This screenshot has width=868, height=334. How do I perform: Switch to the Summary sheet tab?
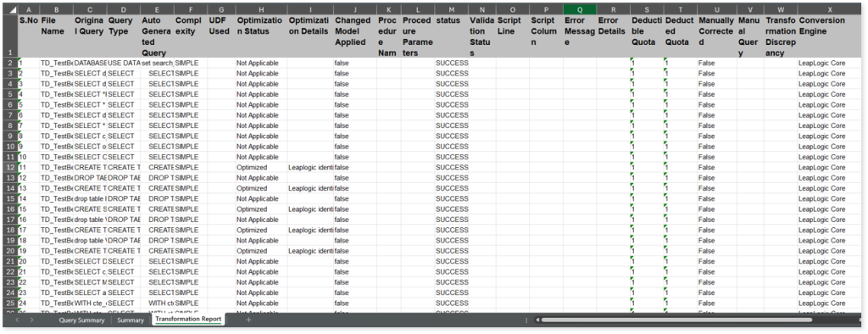131,320
